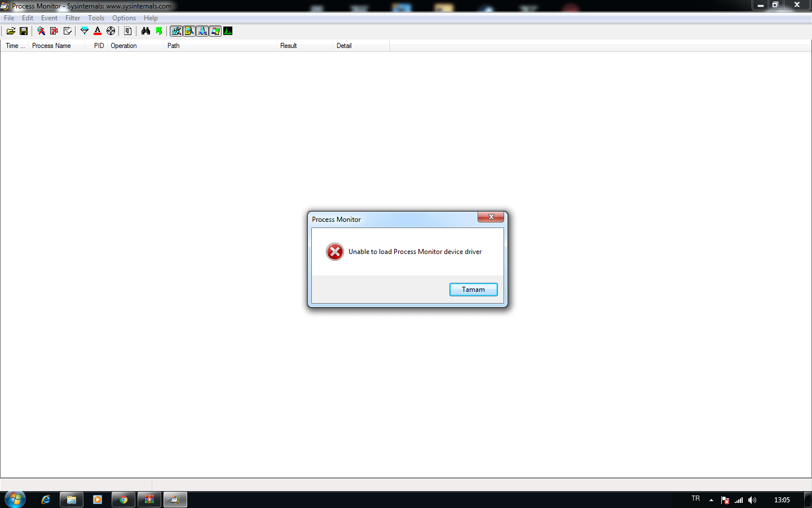Screen dimensions: 812x508
Task: Click the Detail column header
Action: click(x=361, y=46)
